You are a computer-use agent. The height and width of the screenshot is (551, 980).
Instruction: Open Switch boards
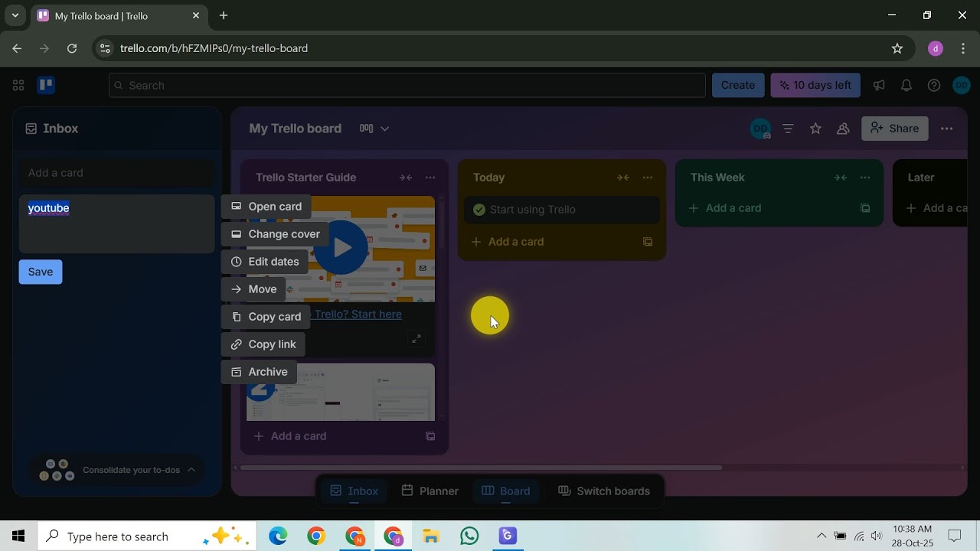[x=604, y=491]
